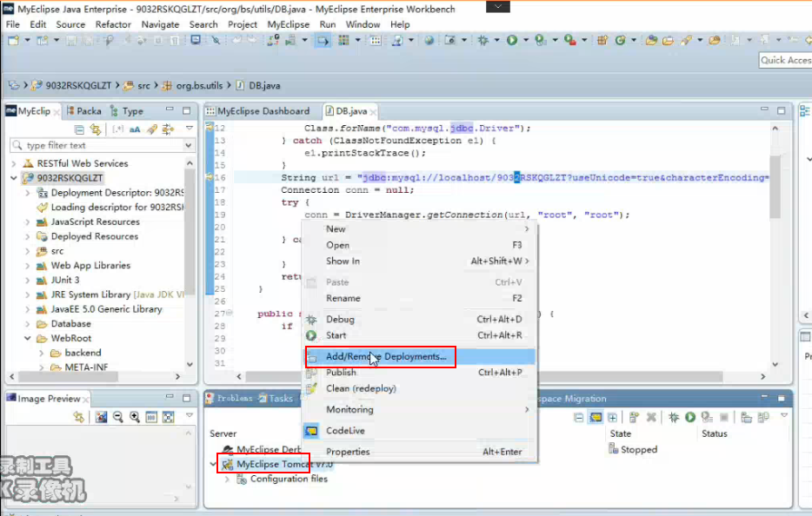Expand the backend folder node

[x=42, y=353]
